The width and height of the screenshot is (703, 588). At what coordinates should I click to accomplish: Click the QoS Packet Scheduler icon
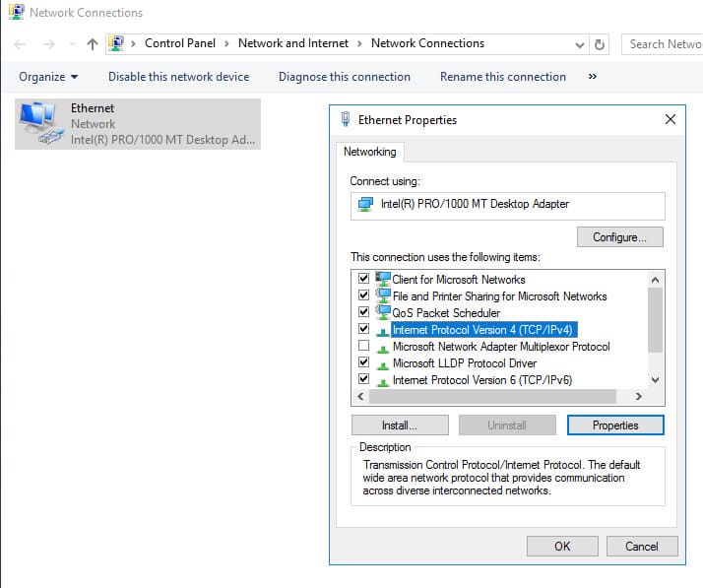point(383,312)
